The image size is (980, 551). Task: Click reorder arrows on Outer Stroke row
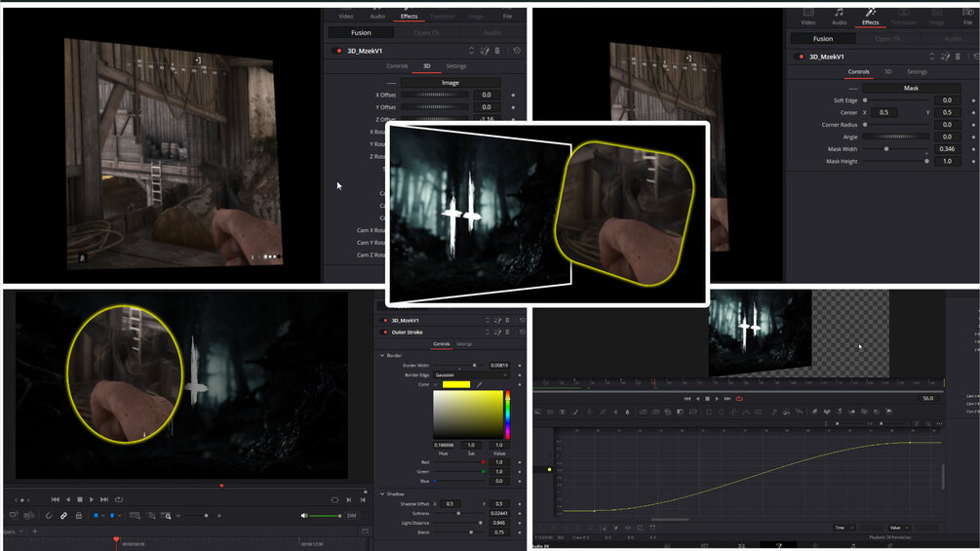(488, 332)
